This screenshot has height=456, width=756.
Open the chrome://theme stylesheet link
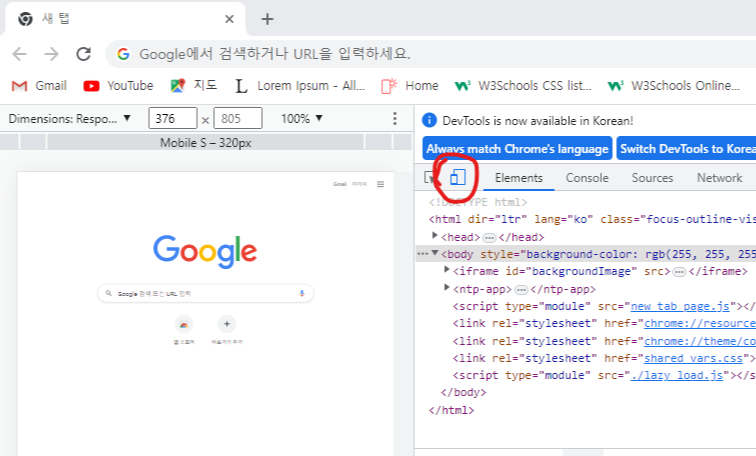point(700,341)
